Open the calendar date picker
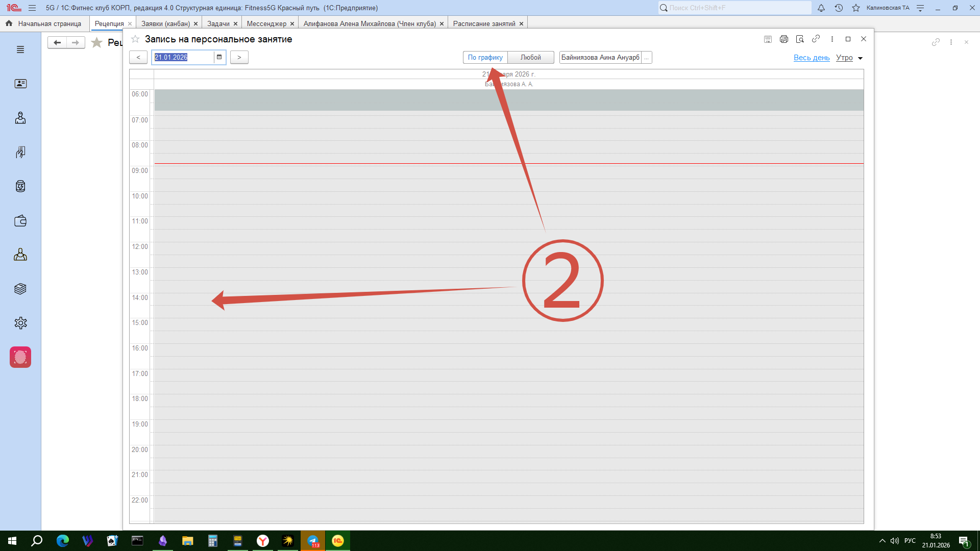980x551 pixels. [x=219, y=57]
